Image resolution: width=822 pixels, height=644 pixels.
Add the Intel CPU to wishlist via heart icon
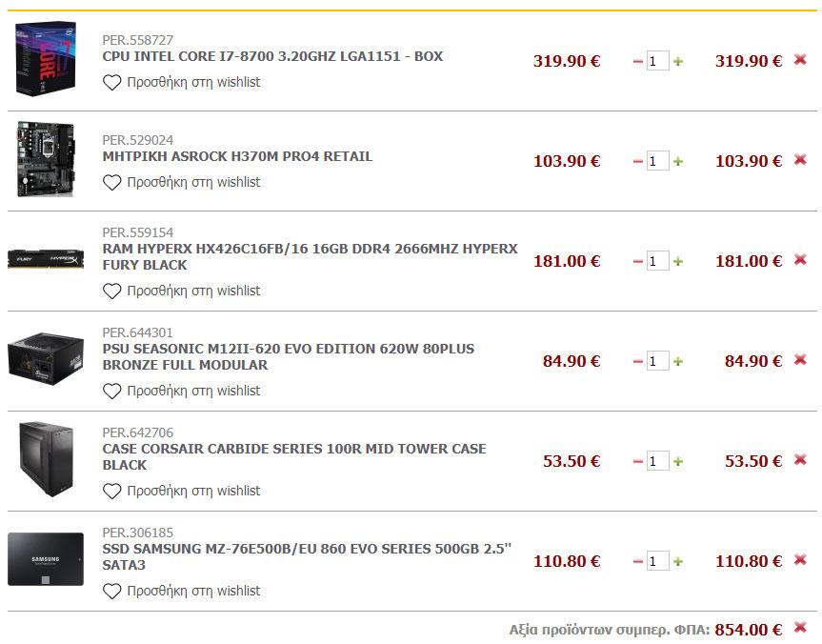[112, 83]
